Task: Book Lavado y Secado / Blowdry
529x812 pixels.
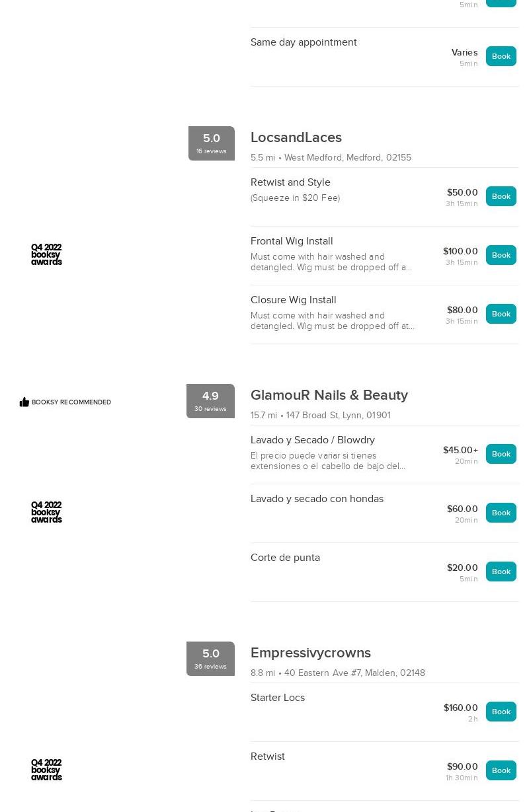Action: coord(501,454)
